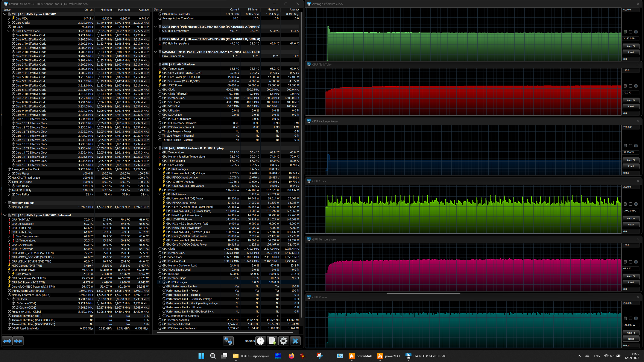644x362 pixels.
Task: Collapse the GPU Rail Powers group
Action: 160,194
